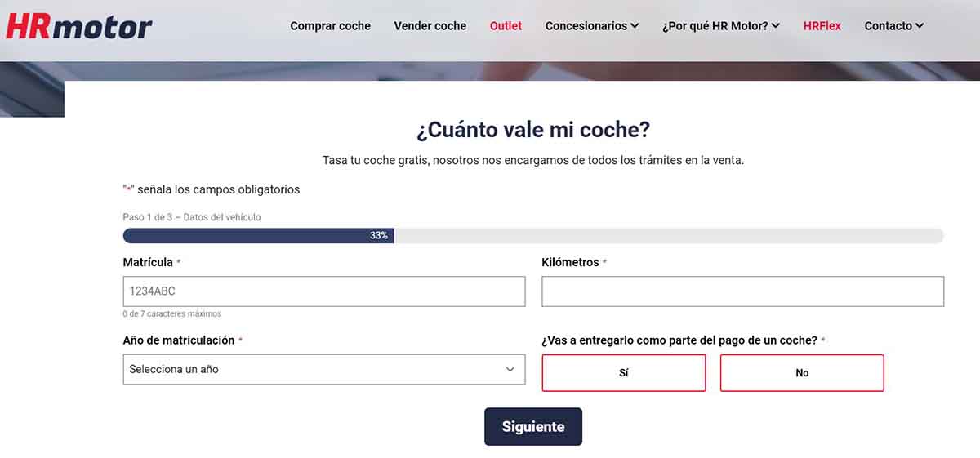Screen dimensions: 980x458
Task: Click the ¿Cuánto vale mi coche? heading
Action: (x=532, y=130)
